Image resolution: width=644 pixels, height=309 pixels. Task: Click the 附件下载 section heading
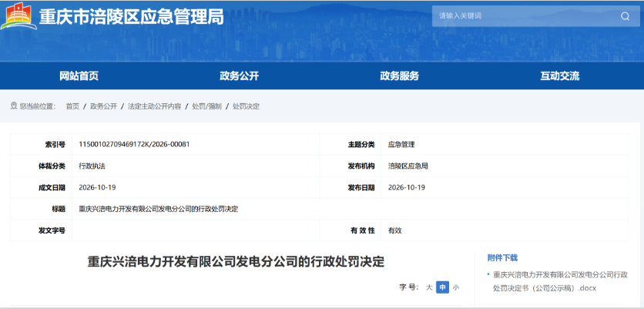pyautogui.click(x=502, y=258)
